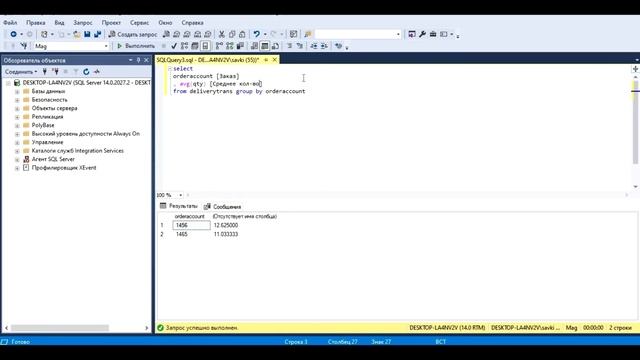Click the Results to Text icon
Viewport: 640px width, 360px height.
point(254,46)
